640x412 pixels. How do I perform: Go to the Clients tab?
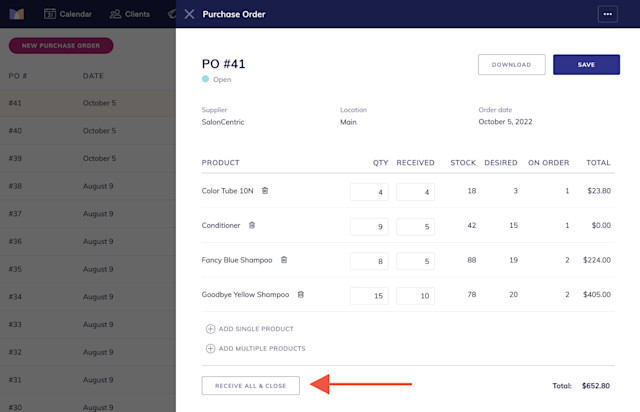(130, 14)
